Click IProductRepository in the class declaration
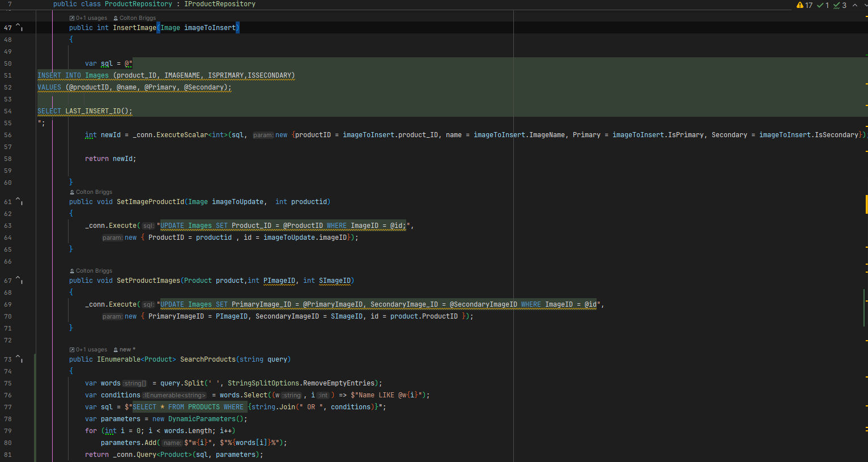 tap(220, 4)
